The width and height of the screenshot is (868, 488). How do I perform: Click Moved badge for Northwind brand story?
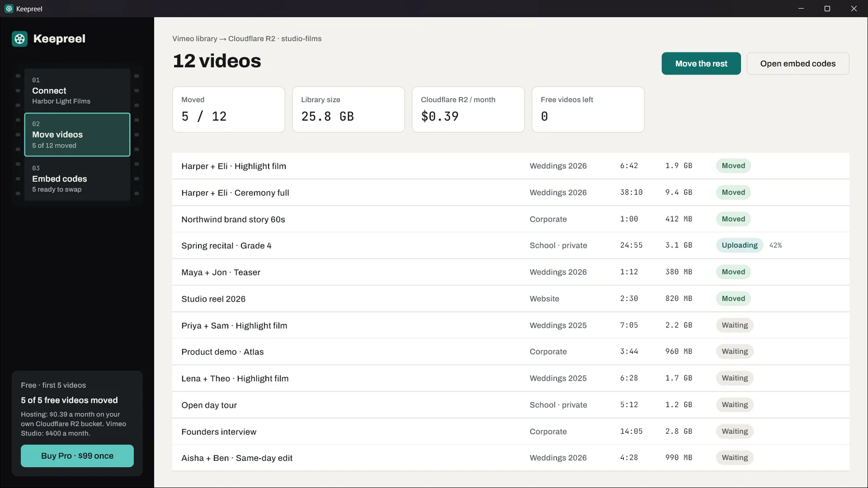[733, 219]
